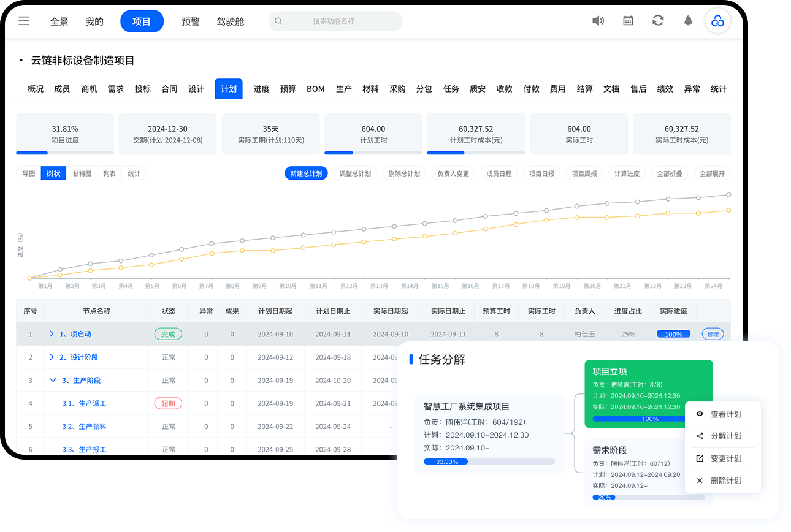Click the 新建总计划 button
791x532 pixels.
point(306,173)
